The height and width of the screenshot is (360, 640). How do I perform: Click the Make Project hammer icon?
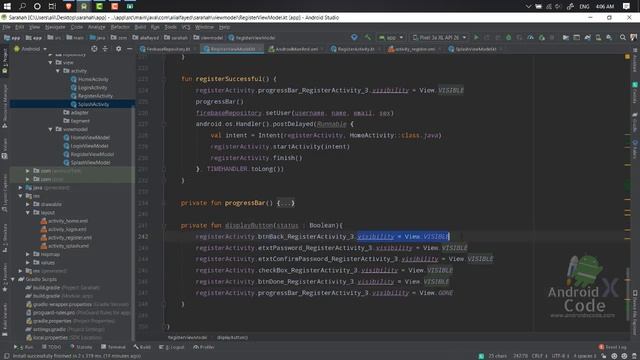368,38
